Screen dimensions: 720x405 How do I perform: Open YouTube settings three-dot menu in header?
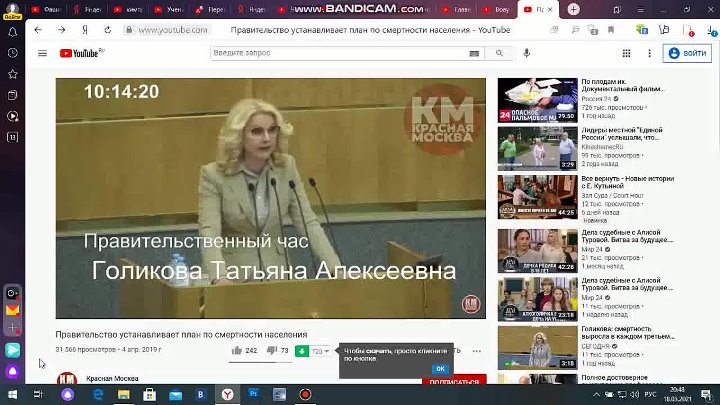[649, 53]
